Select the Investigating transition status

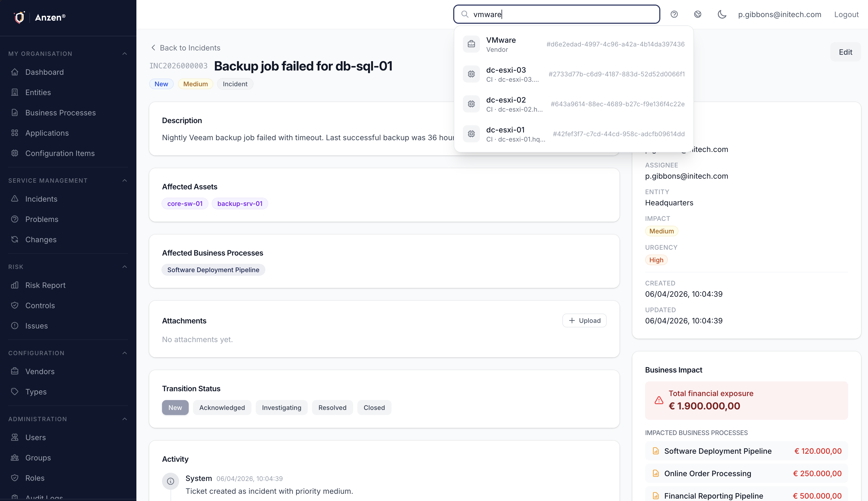pyautogui.click(x=281, y=408)
